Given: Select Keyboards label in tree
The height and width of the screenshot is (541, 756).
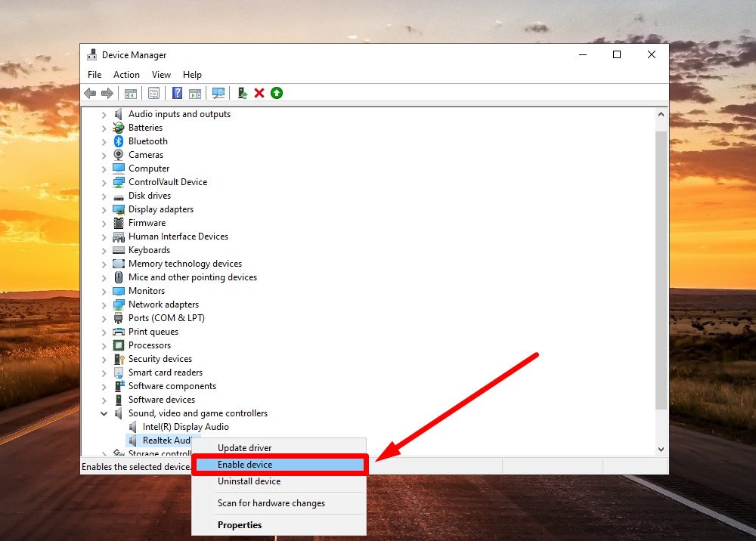Looking at the screenshot, I should 149,250.
